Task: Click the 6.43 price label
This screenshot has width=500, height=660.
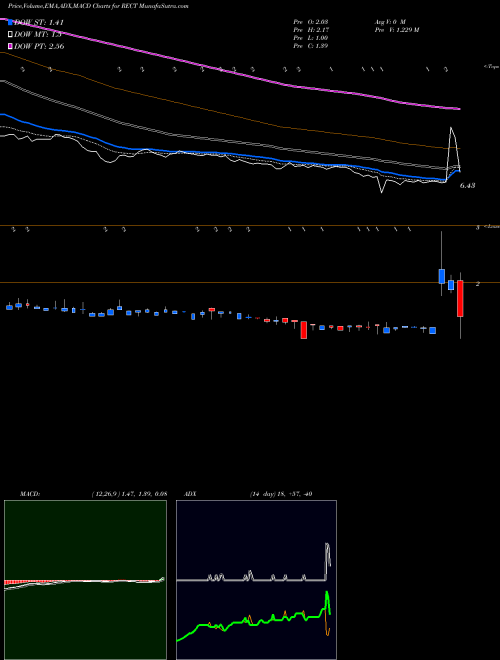Action: click(x=467, y=185)
